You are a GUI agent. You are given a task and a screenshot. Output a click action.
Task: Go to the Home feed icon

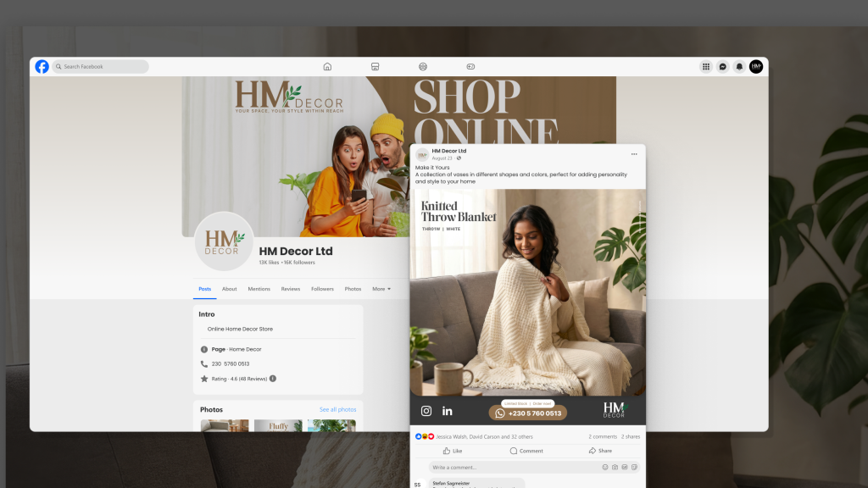pyautogui.click(x=327, y=66)
